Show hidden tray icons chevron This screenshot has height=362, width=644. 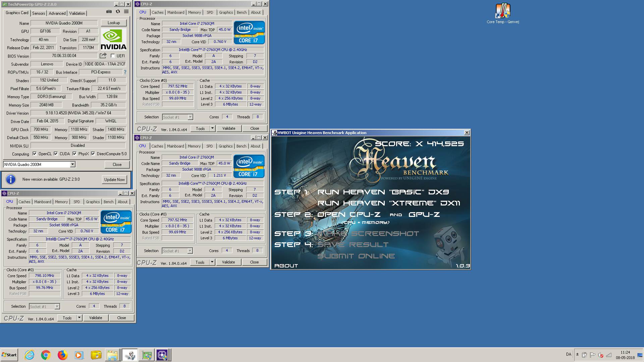(x=577, y=355)
